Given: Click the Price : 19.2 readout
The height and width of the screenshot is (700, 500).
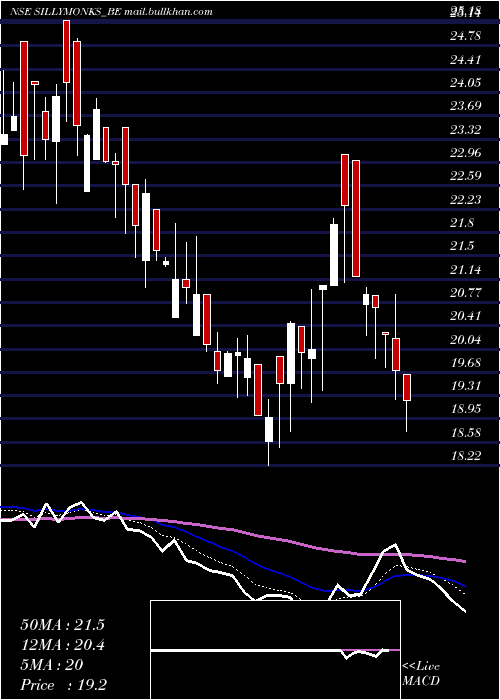Looking at the screenshot, I should tap(63, 685).
